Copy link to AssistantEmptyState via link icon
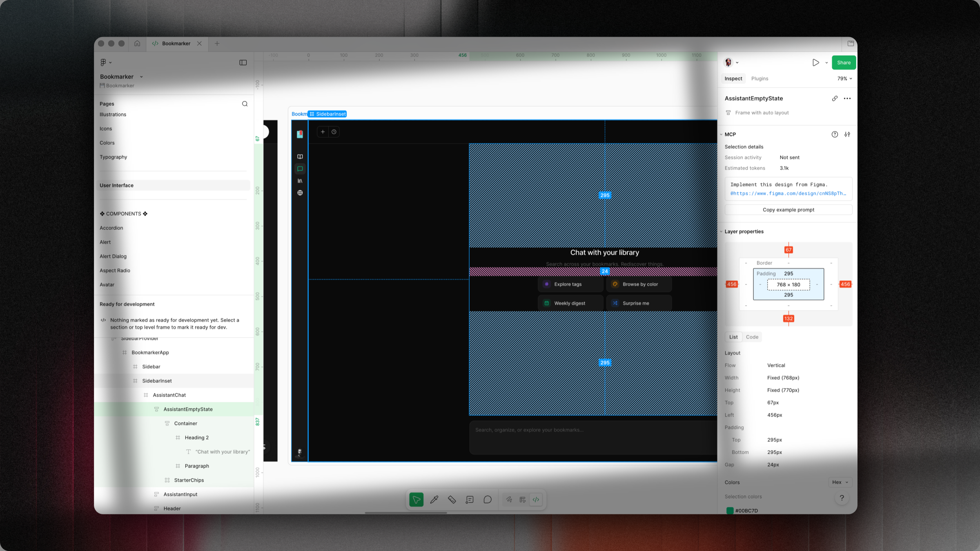This screenshot has height=551, width=980. coord(835,98)
